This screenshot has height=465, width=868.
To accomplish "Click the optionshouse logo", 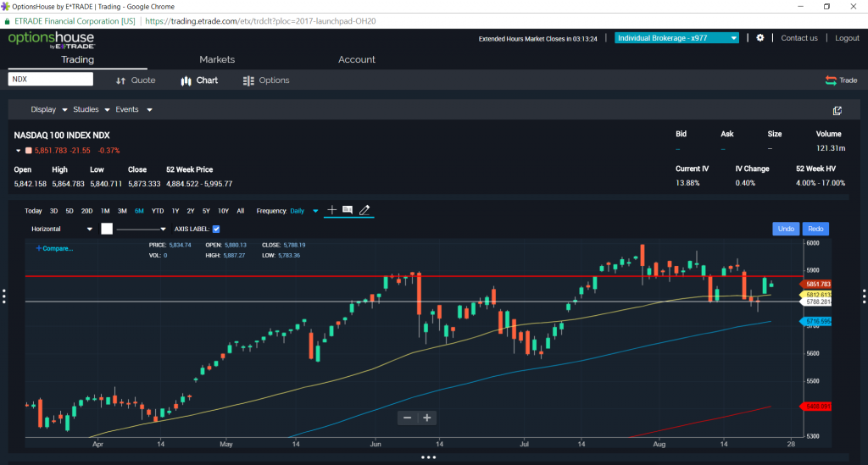I will click(x=51, y=40).
